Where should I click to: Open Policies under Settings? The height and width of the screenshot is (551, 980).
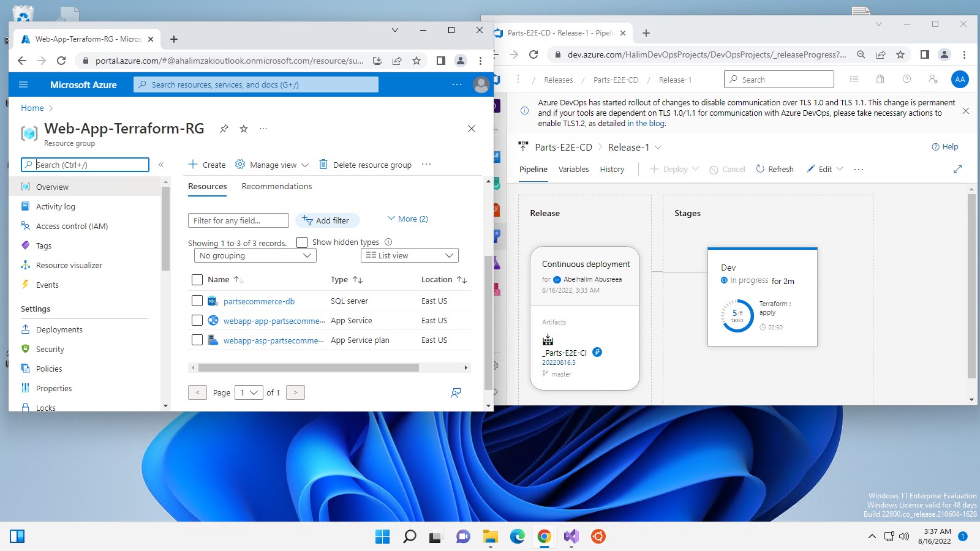pos(49,369)
